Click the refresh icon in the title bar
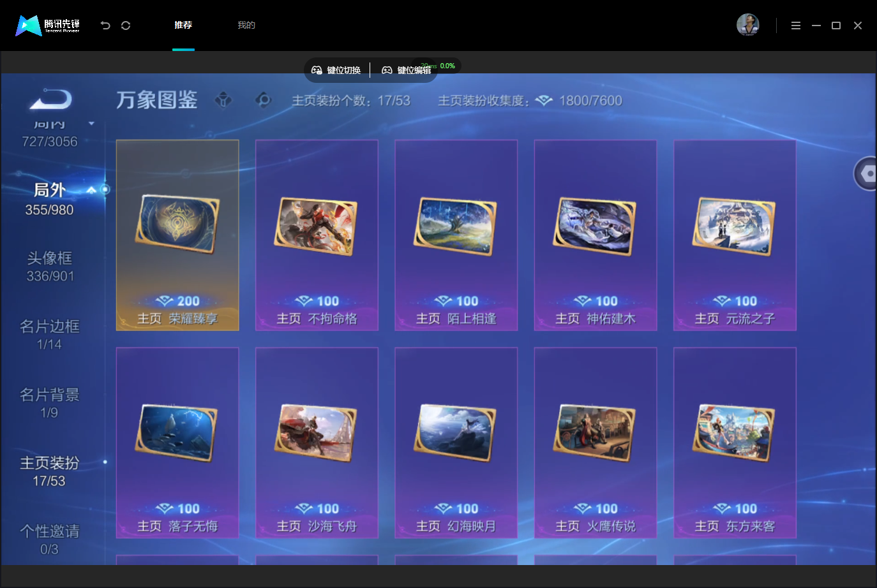This screenshot has width=877, height=588. 126,26
